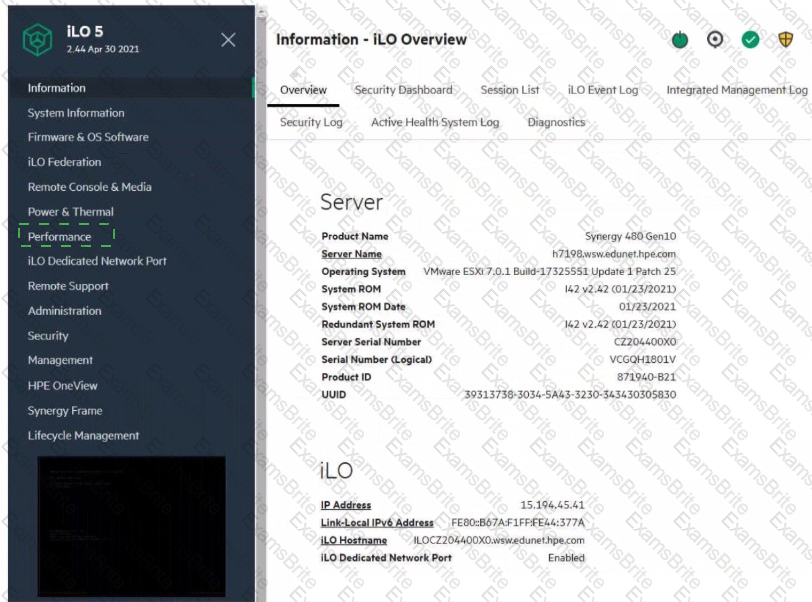Click the UID indicator icon
The height and width of the screenshot is (602, 812).
point(715,40)
